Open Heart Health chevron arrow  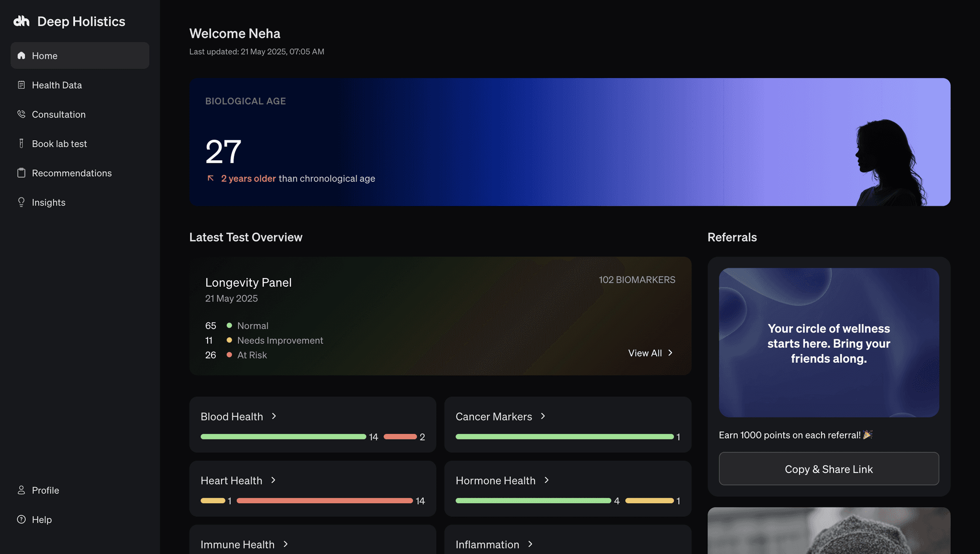pos(273,480)
